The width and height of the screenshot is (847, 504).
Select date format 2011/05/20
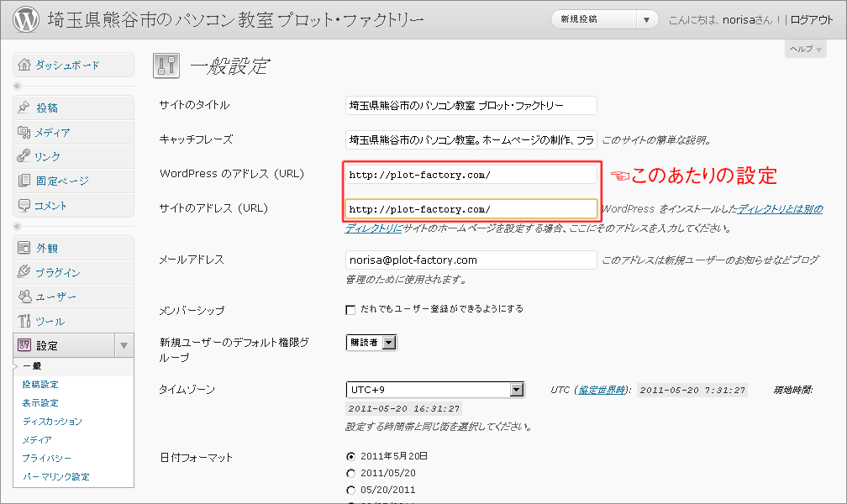pos(350,473)
